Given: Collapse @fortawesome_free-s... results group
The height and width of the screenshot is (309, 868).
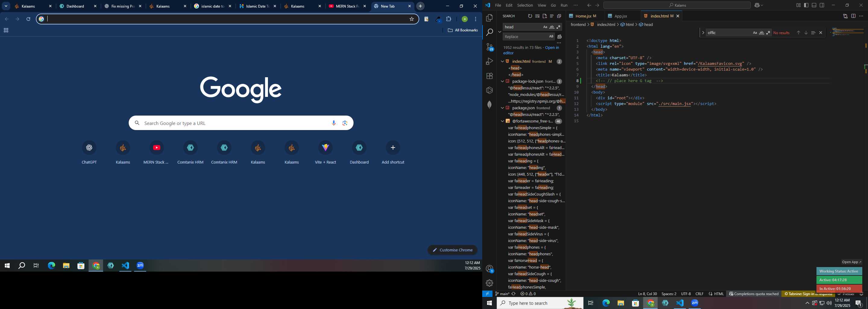Looking at the screenshot, I should (x=502, y=121).
